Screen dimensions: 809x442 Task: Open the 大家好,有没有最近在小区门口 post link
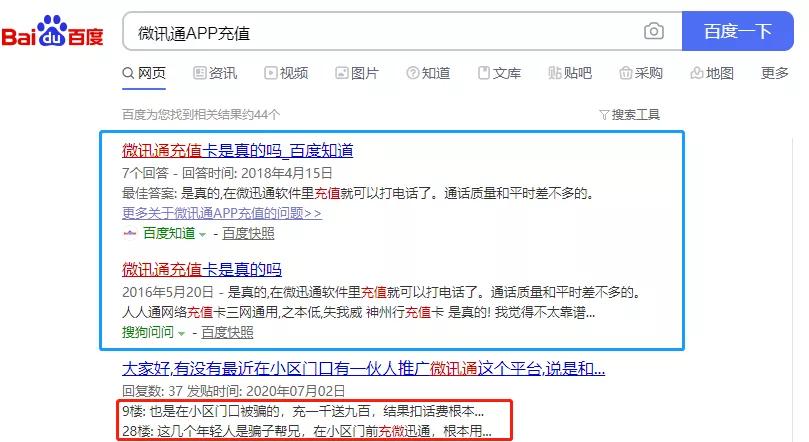click(x=363, y=369)
